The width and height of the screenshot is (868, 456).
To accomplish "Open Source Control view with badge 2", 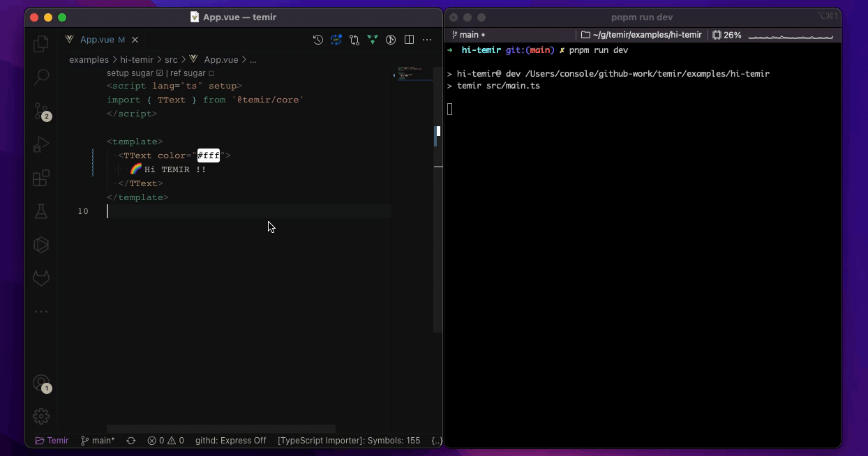I will (x=42, y=111).
